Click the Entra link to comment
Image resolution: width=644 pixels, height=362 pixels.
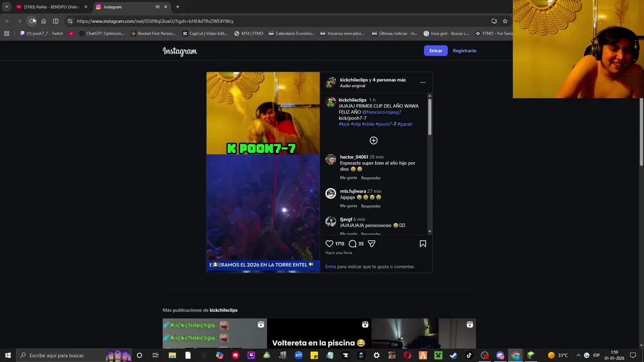coord(331,266)
